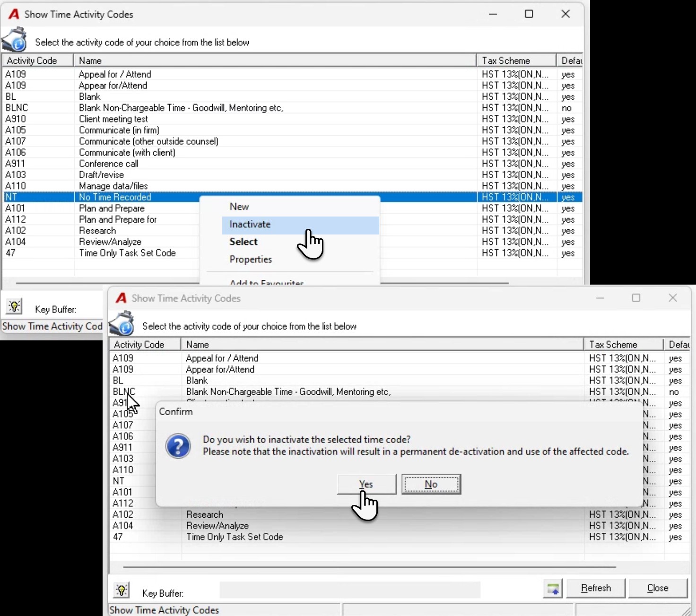696x616 pixels.
Task: Click the lightbulb icon beside upper Key Buffer
Action: coord(14,306)
